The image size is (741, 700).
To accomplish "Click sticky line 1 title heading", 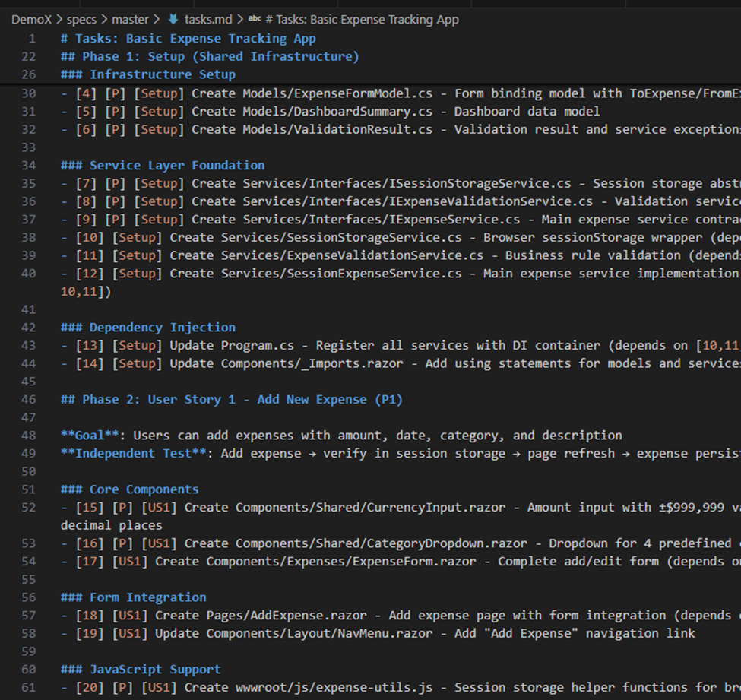I will tap(188, 38).
